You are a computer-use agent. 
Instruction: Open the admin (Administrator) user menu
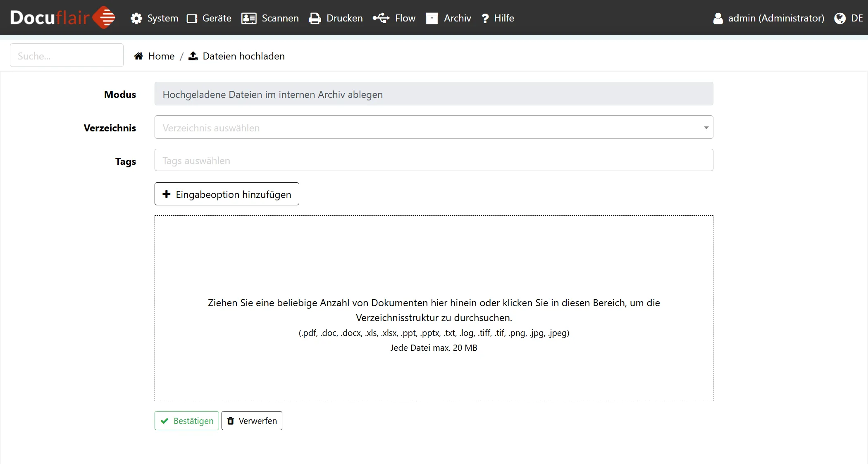point(769,18)
